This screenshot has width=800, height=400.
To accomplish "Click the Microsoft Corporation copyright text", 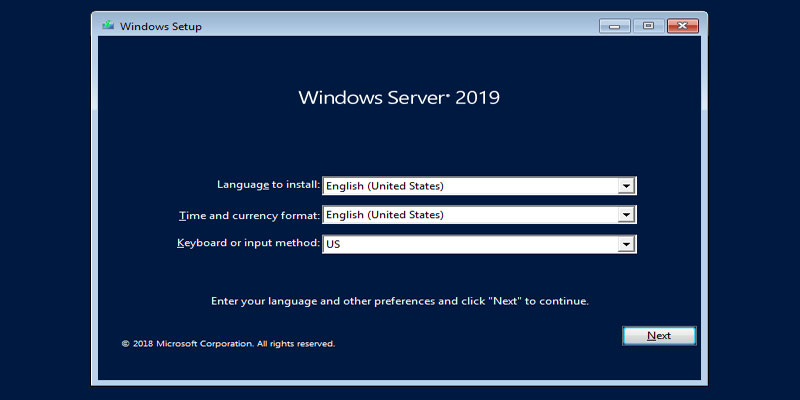I will (x=228, y=344).
